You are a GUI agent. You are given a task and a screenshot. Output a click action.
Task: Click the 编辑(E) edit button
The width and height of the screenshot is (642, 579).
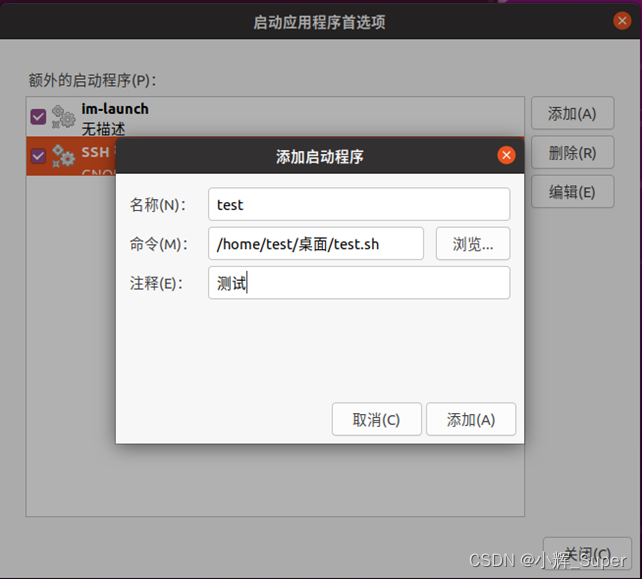pyautogui.click(x=572, y=192)
